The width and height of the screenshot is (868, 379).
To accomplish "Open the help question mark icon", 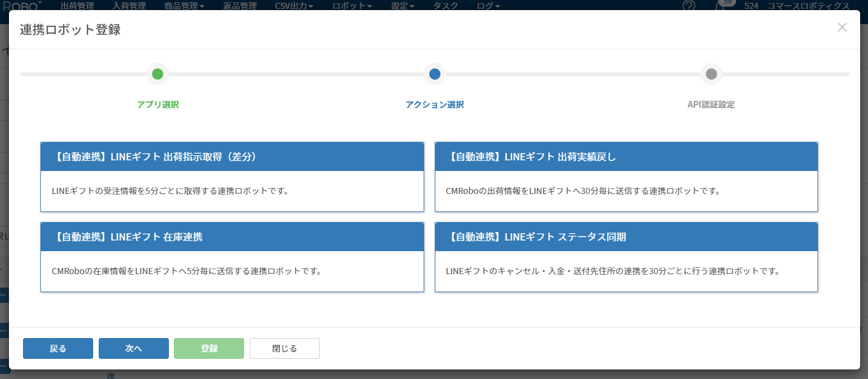I will 688,6.
